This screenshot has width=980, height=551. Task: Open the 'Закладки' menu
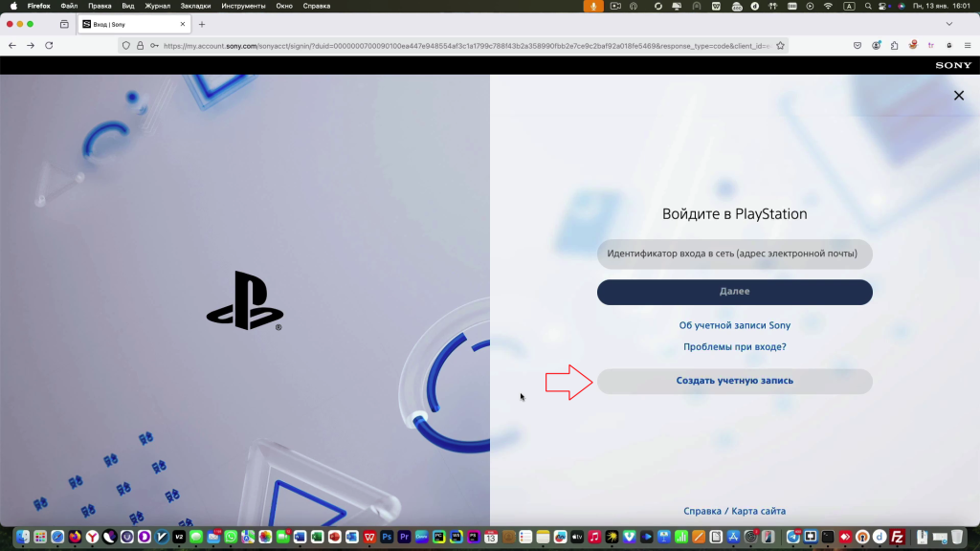pyautogui.click(x=195, y=6)
